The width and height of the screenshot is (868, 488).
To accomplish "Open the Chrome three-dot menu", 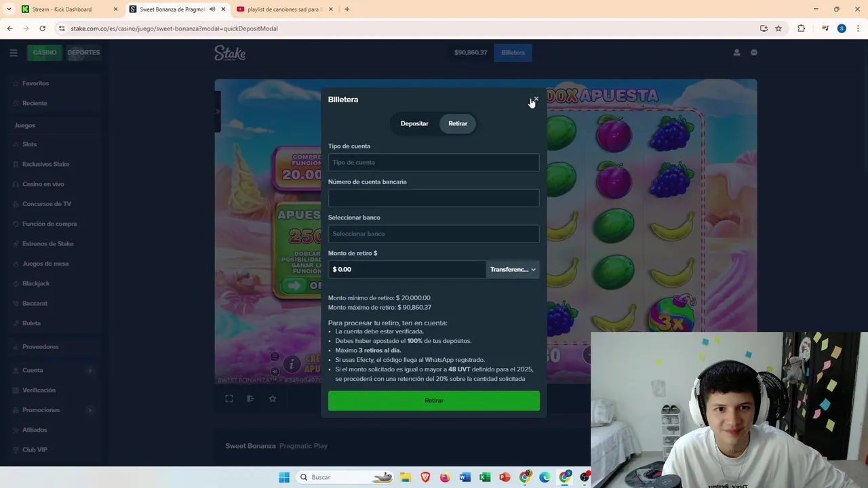I will point(858,28).
